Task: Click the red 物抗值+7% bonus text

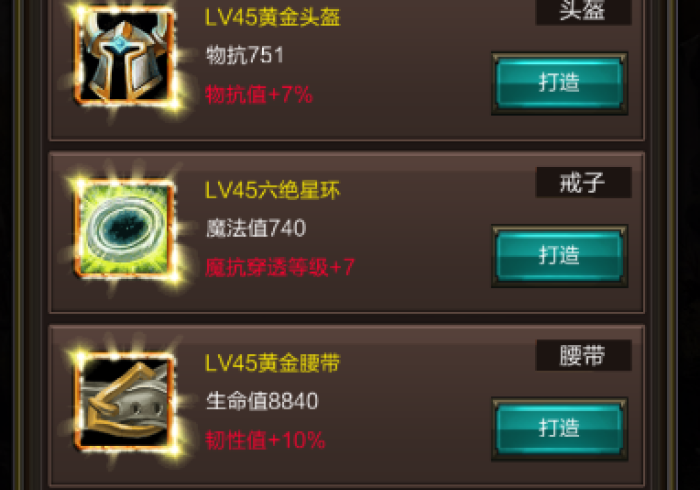Action: coord(259,95)
